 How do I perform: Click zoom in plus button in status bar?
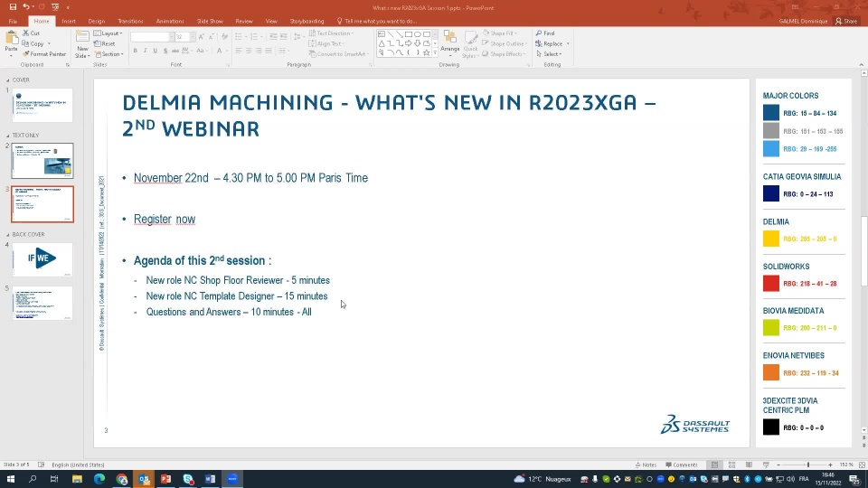pos(830,465)
